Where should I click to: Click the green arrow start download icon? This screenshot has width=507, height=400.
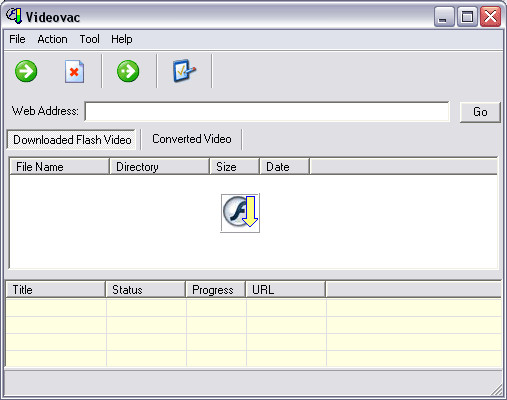click(26, 71)
